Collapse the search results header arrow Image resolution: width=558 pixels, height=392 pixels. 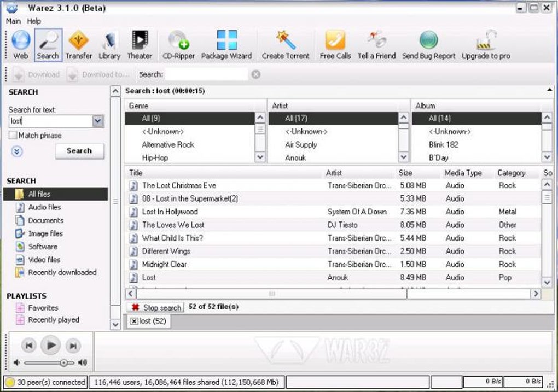point(549,90)
